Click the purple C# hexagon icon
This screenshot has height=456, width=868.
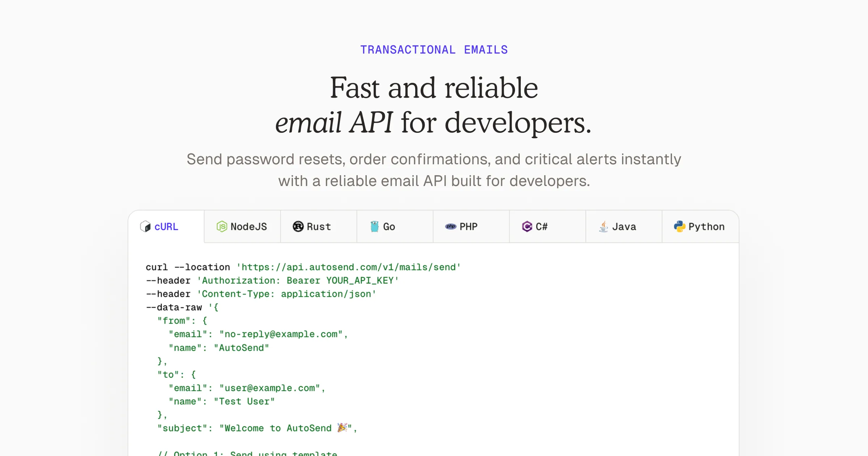pyautogui.click(x=527, y=227)
